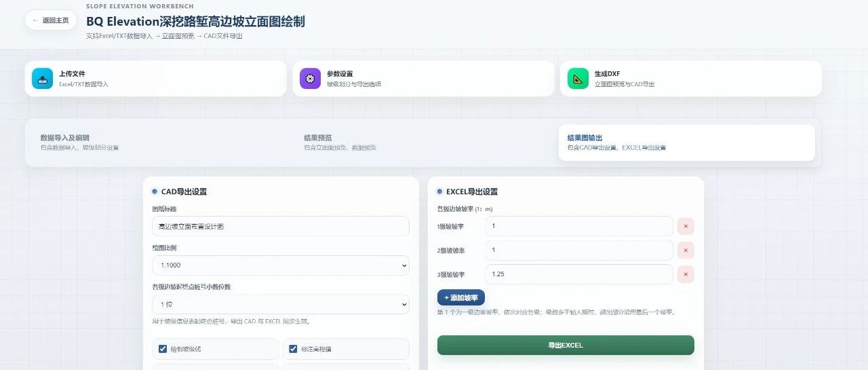Remove the 3级坡坡率 row with its delete icon

point(686,274)
